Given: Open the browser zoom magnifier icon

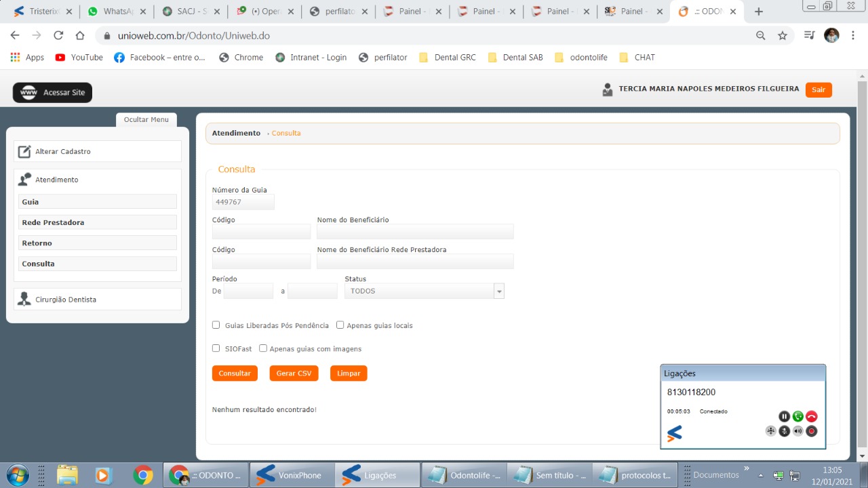Looking at the screenshot, I should (761, 36).
